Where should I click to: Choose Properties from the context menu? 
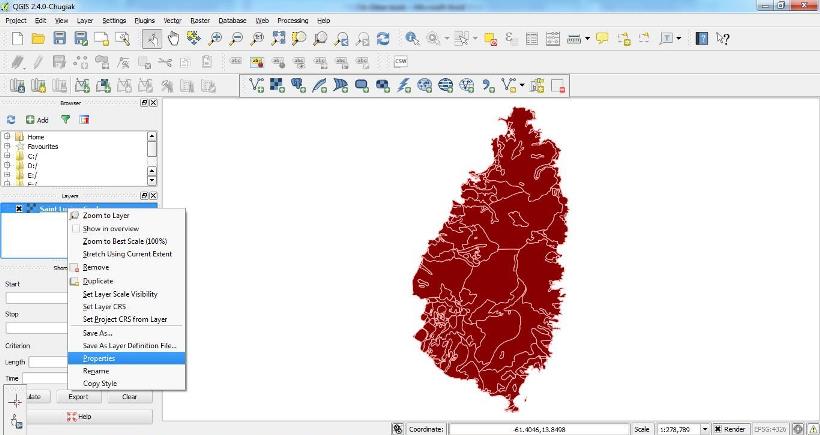[99, 358]
